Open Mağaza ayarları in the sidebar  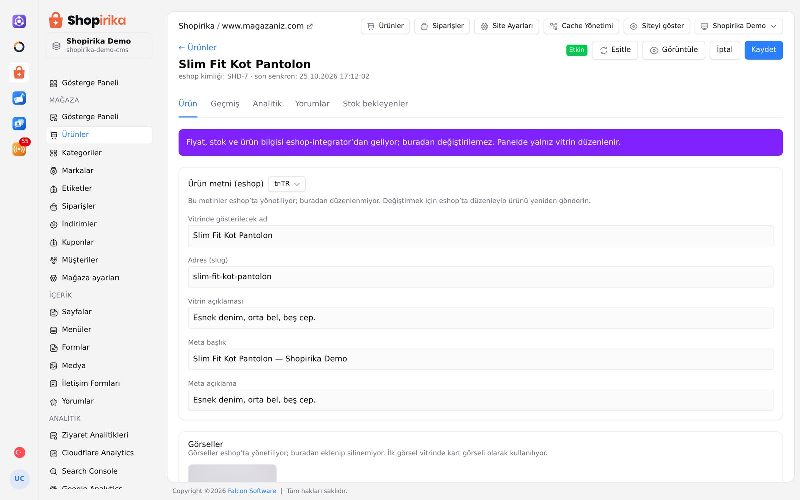(99, 278)
